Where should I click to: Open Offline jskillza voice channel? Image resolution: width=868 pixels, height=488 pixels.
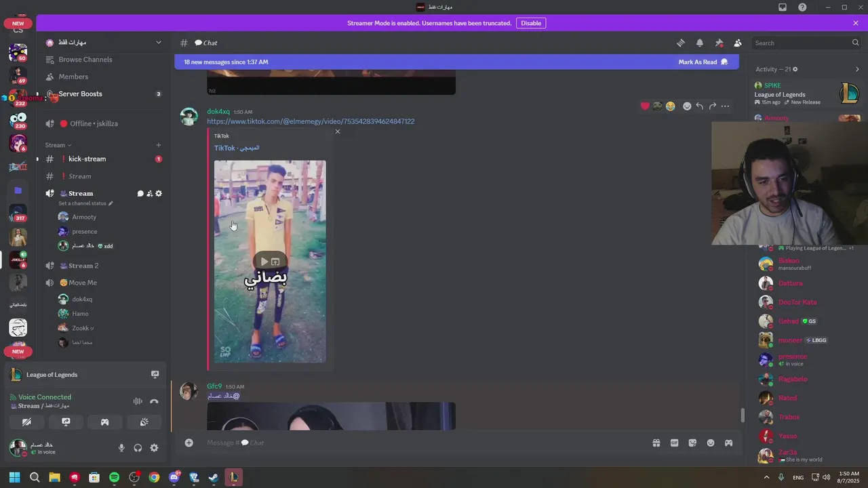(x=103, y=123)
